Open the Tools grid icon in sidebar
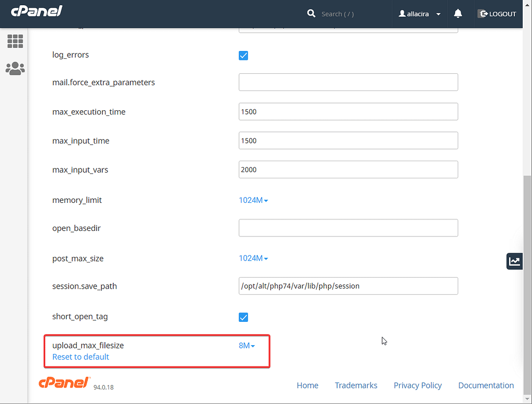Screen dimensions: 532x404 [x=15, y=41]
